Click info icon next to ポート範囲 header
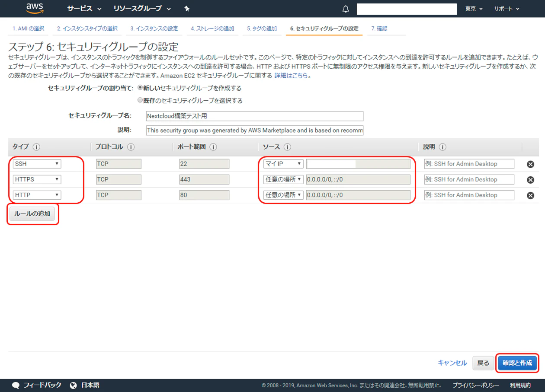 tap(213, 147)
